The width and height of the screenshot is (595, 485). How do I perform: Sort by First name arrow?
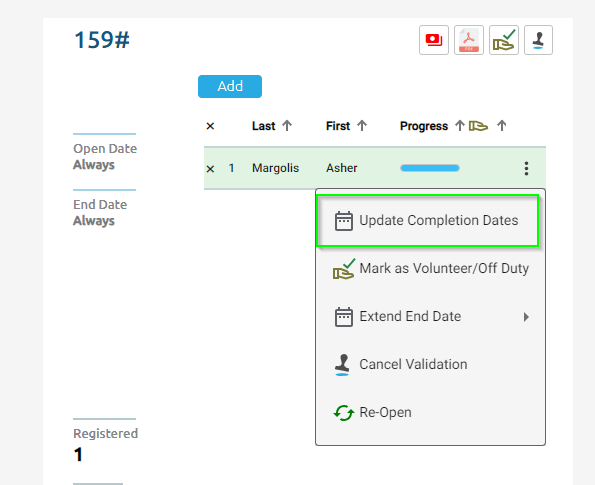(362, 126)
